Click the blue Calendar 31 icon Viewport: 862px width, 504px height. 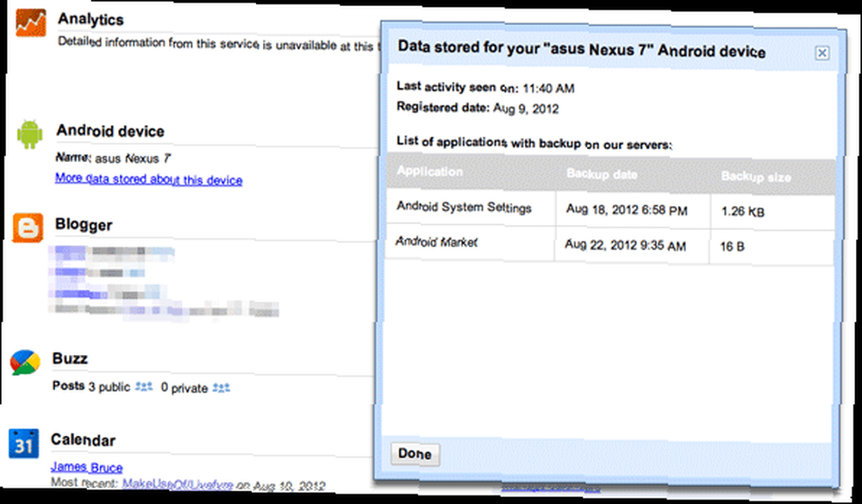[x=23, y=444]
